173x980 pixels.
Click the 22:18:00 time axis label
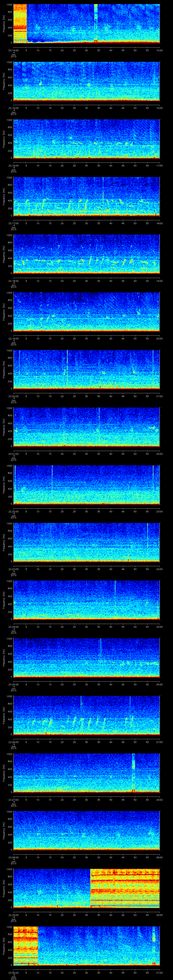pos(13,281)
